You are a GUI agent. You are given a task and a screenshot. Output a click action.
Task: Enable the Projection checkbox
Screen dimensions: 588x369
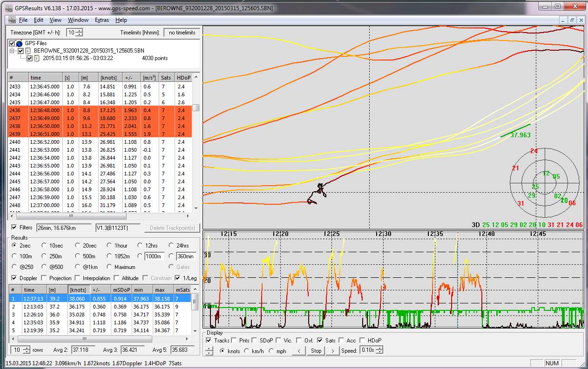click(44, 278)
